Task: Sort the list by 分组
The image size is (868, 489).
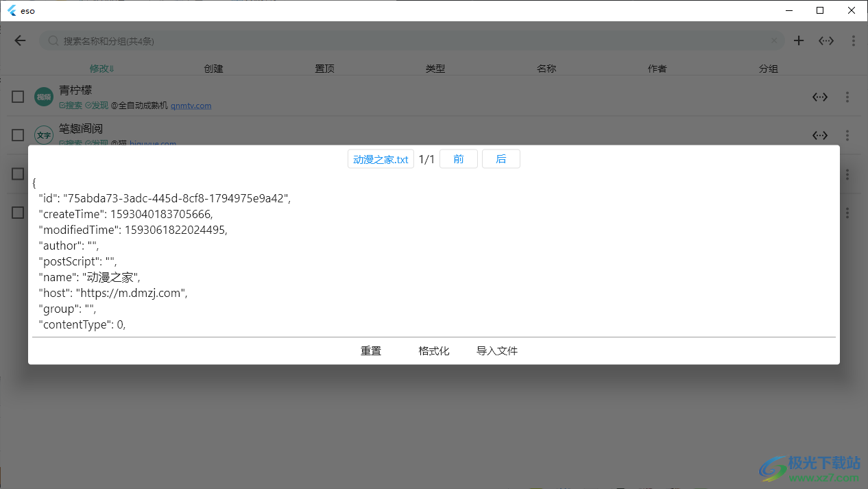Action: [x=768, y=69]
